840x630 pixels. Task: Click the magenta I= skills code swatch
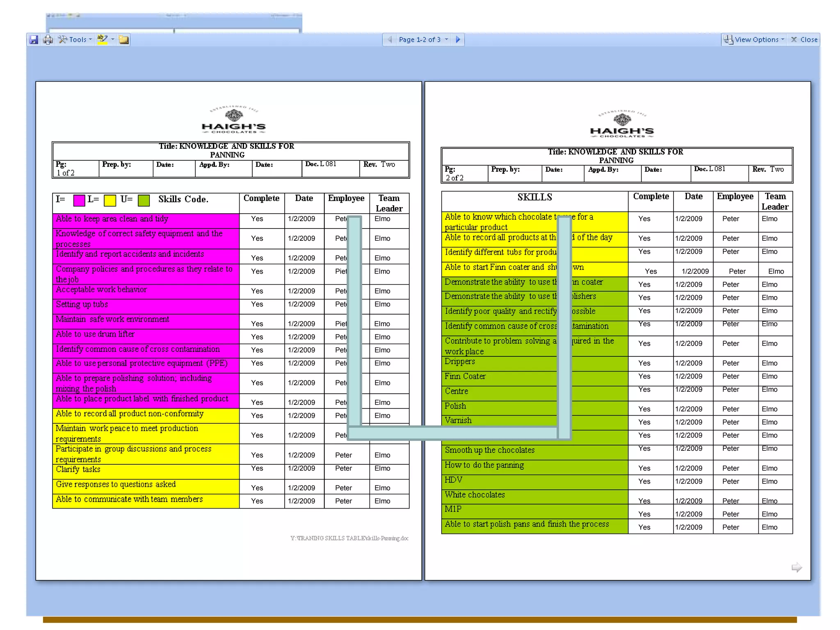pos(79,201)
